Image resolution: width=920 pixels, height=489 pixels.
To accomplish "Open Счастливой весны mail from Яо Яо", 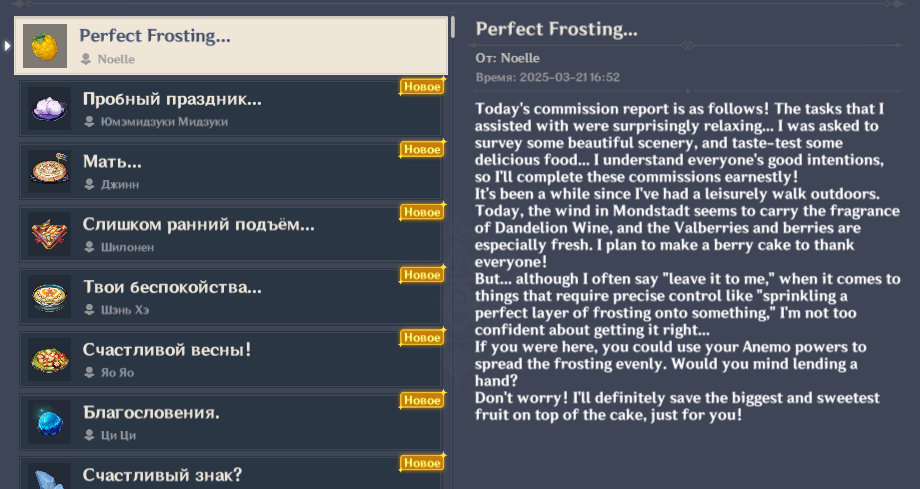I will [x=231, y=359].
